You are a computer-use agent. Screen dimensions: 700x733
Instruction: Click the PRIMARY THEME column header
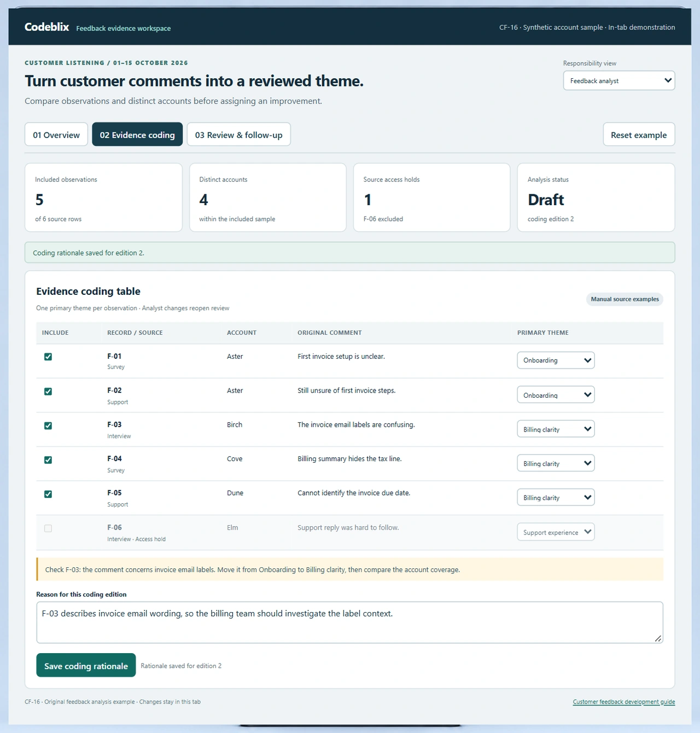[543, 333]
